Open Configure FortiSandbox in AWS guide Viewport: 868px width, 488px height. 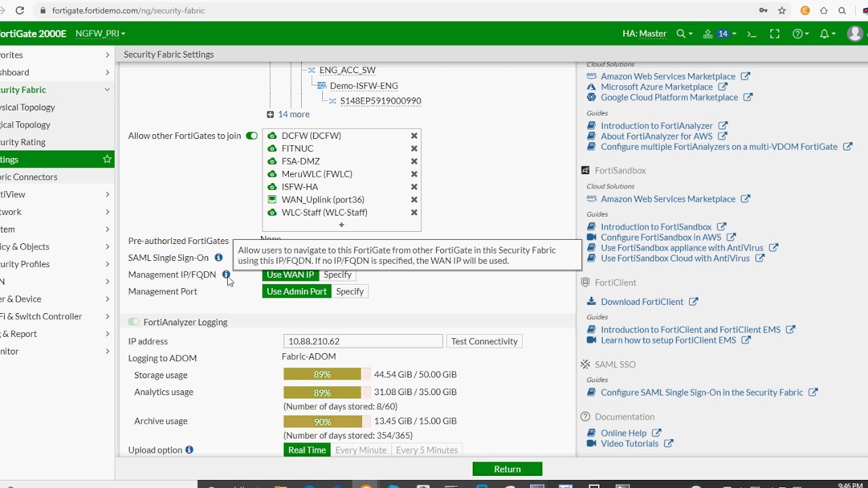(x=660, y=237)
